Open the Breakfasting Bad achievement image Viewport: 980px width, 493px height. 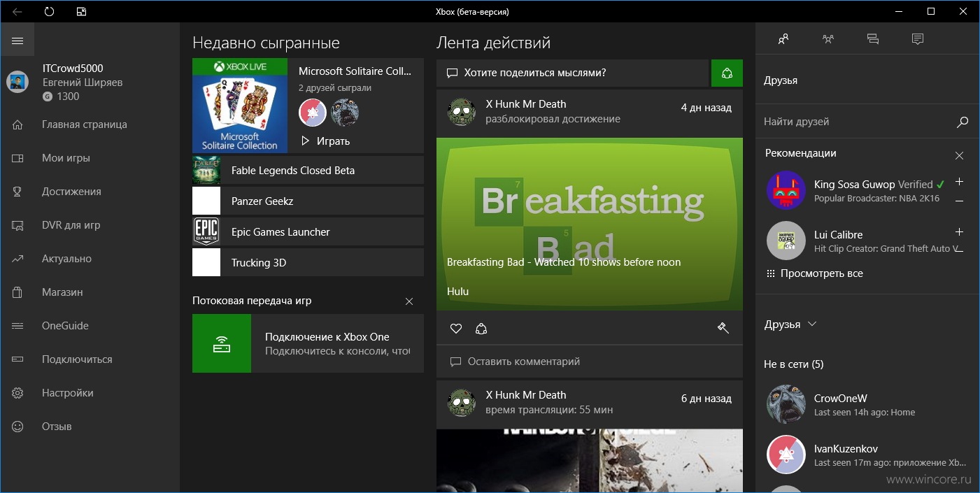coord(590,224)
